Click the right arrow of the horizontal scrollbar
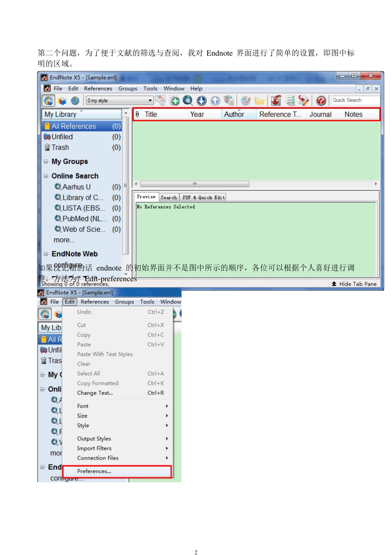The image size is (392, 555). [x=375, y=184]
